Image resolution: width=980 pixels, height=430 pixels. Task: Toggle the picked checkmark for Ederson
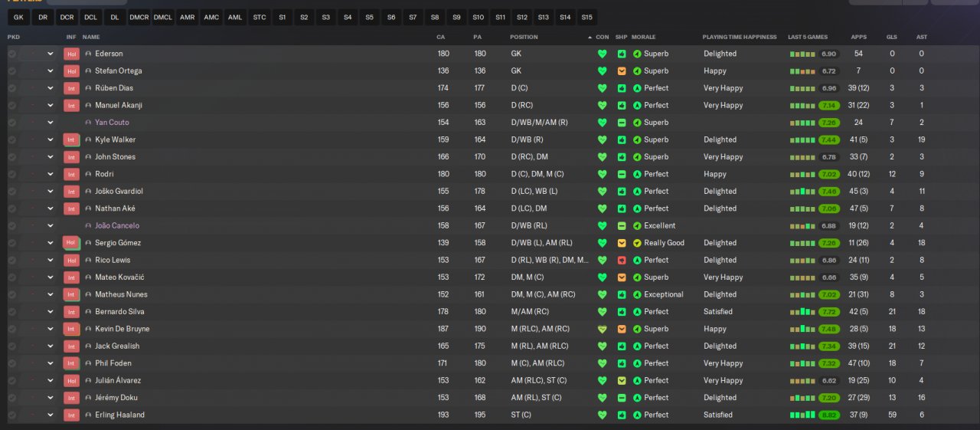(x=11, y=54)
